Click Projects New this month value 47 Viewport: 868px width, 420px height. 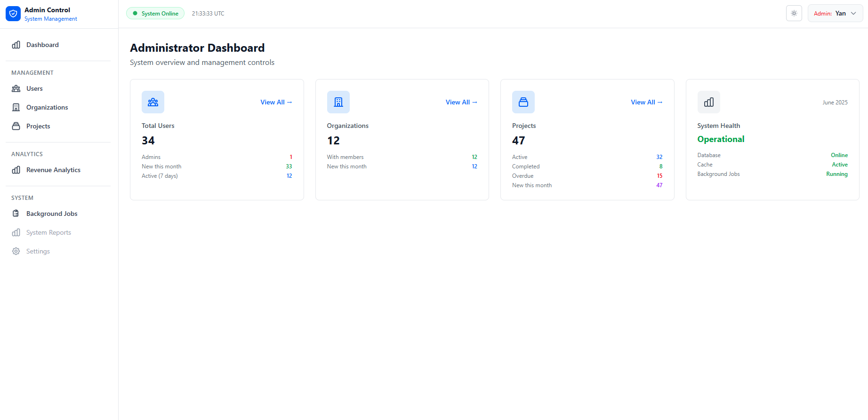(659, 185)
